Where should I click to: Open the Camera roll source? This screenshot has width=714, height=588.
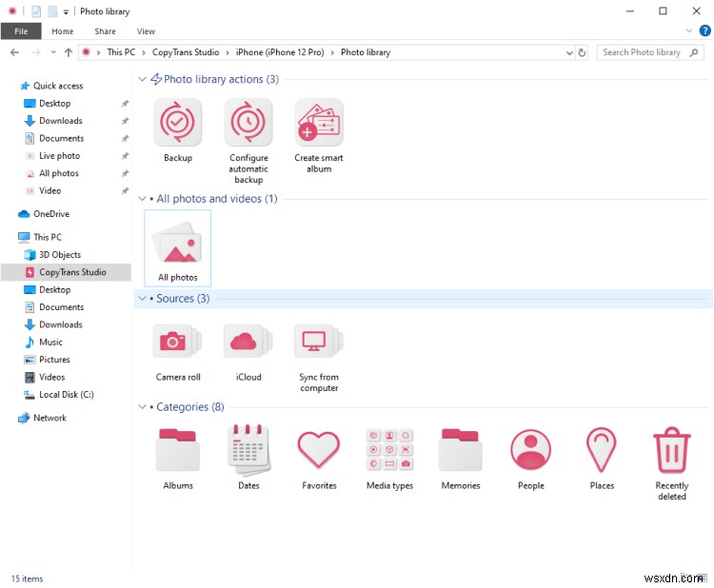(178, 341)
